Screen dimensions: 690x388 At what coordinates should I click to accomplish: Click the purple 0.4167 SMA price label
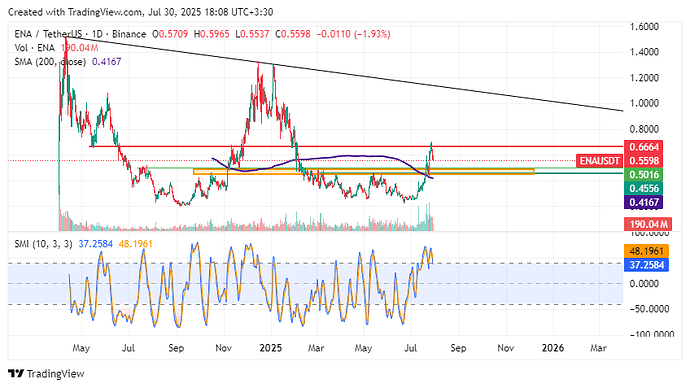(x=643, y=202)
